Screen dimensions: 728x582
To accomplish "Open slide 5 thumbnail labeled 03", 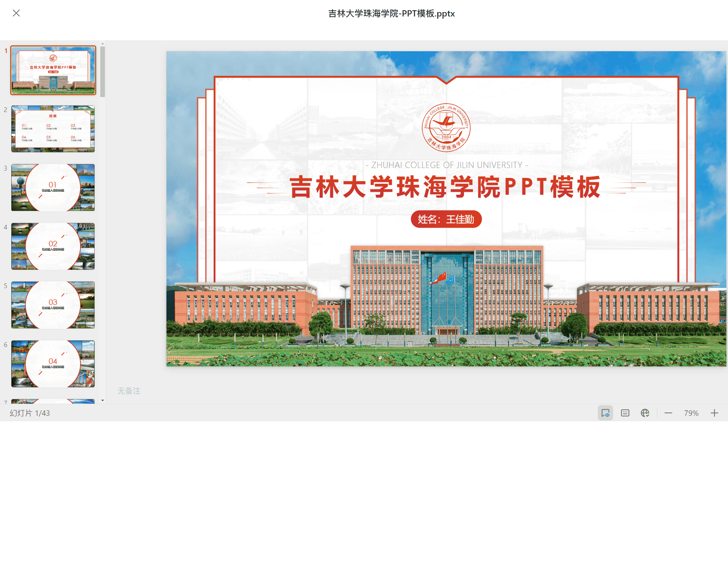I will click(x=53, y=305).
